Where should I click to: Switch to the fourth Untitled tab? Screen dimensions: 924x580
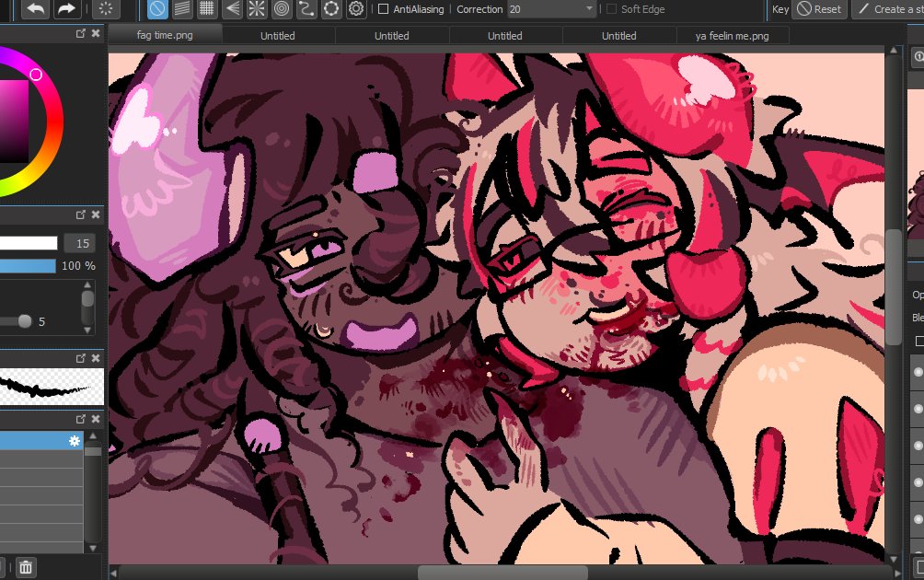[618, 35]
